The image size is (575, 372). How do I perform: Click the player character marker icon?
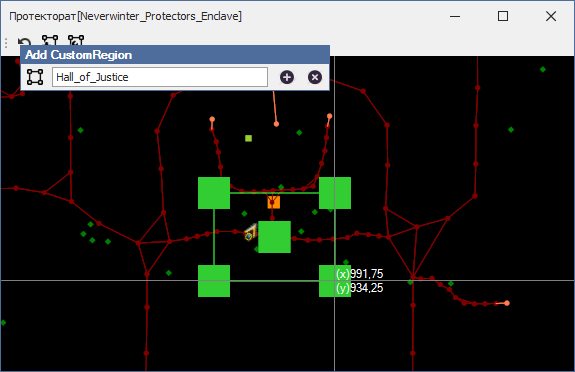click(251, 232)
